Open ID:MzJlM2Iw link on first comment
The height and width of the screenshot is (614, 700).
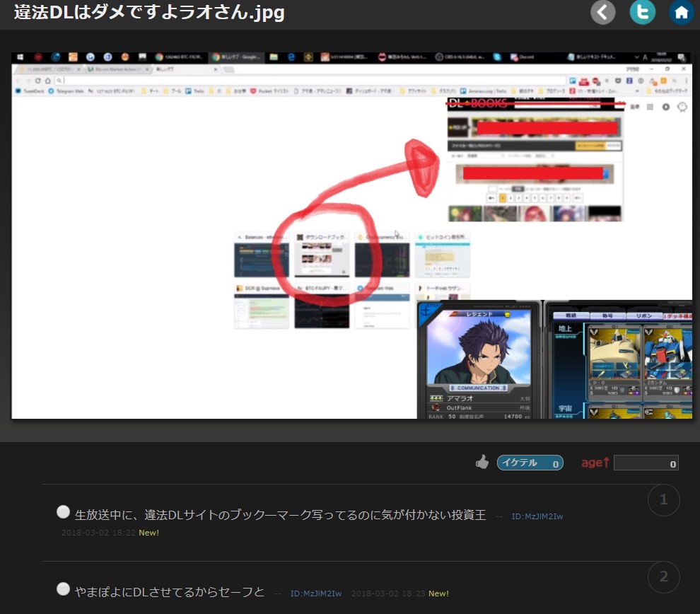coord(537,516)
